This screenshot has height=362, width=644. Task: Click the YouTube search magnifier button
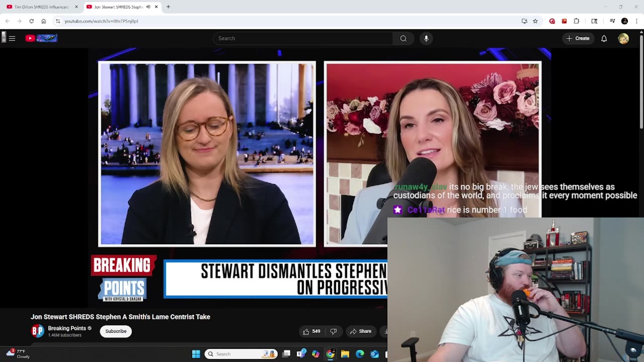tap(404, 38)
